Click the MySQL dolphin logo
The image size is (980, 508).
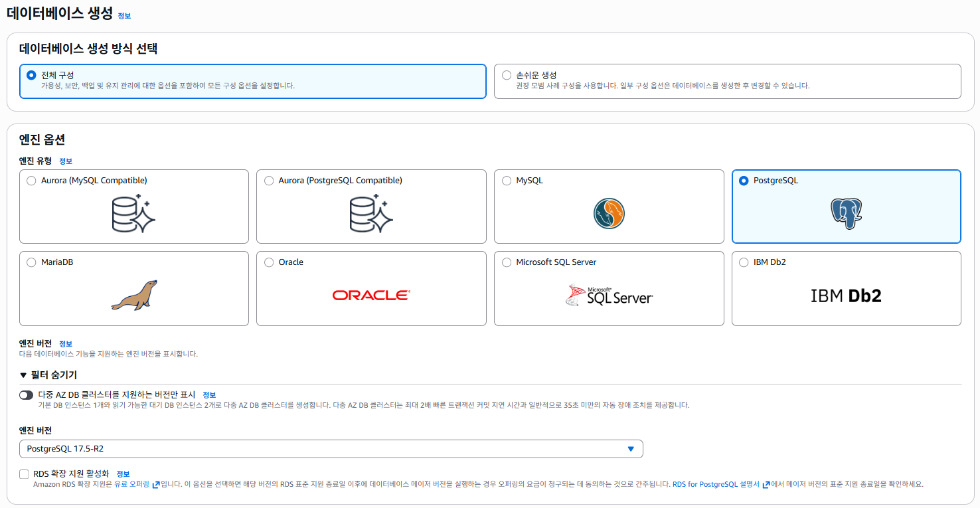point(609,214)
